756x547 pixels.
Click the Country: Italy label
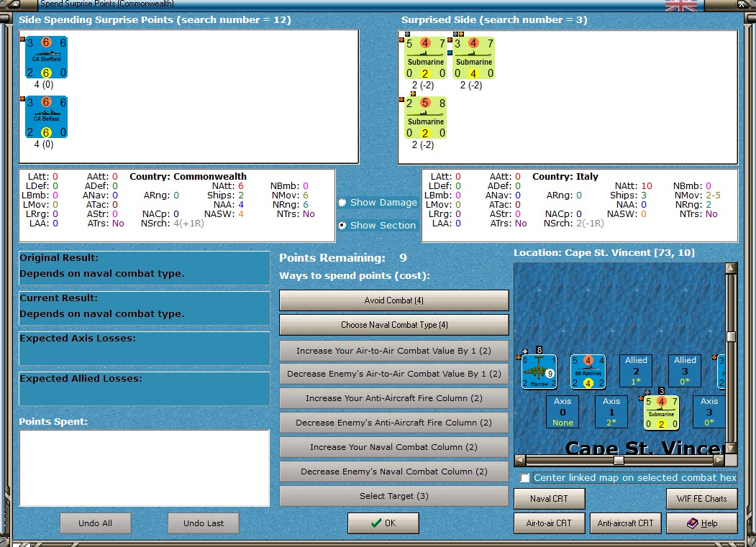click(565, 176)
